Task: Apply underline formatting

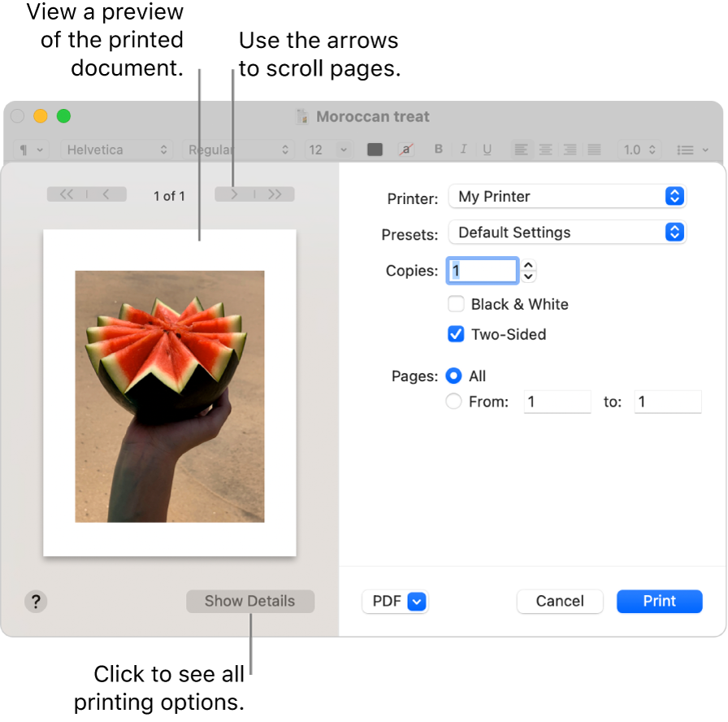Action: click(x=487, y=150)
